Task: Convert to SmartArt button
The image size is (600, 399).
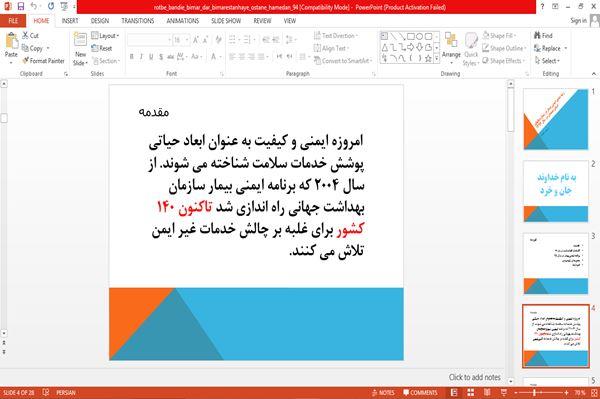Action: pyautogui.click(x=343, y=61)
